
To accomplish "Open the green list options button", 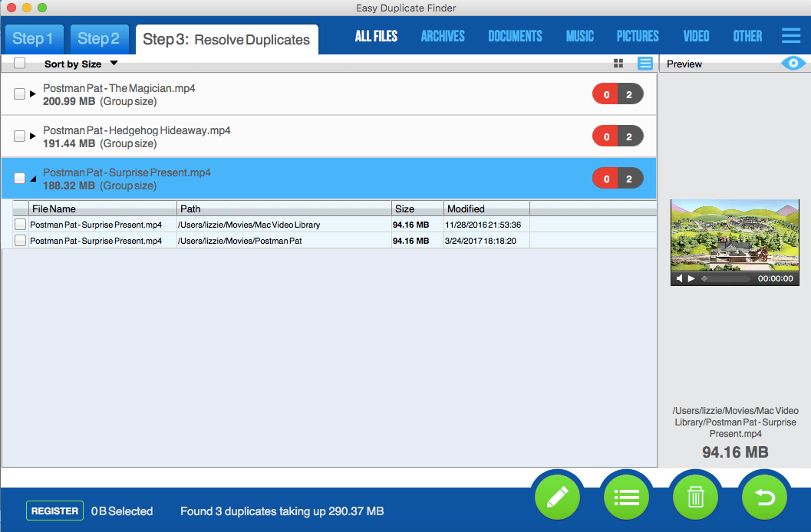I will 627,498.
